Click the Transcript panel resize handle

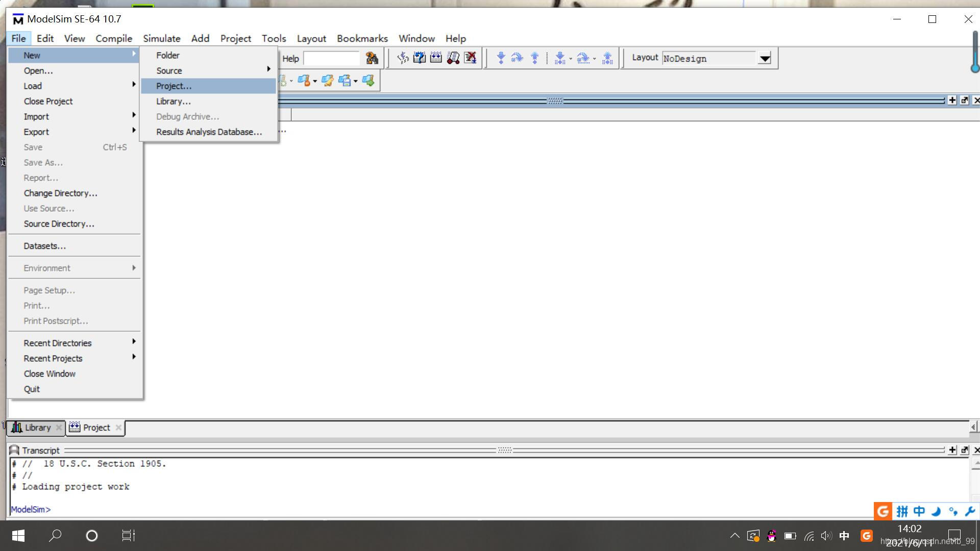(x=505, y=450)
